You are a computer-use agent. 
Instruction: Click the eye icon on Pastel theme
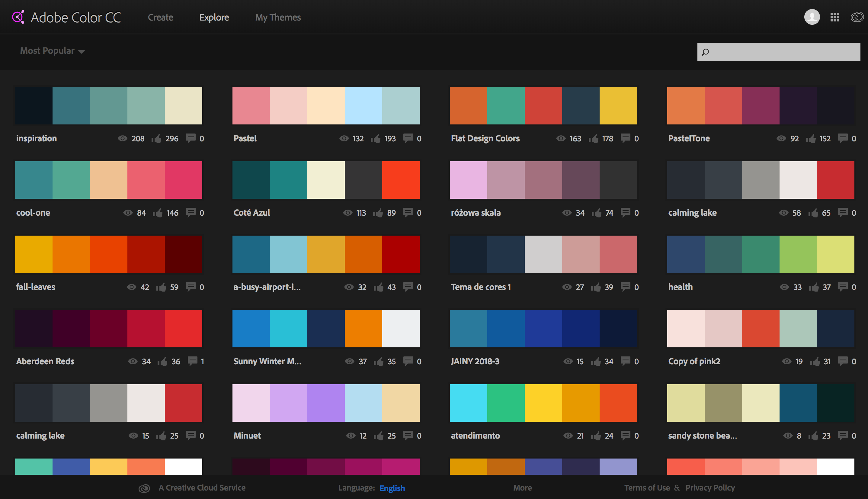pyautogui.click(x=344, y=138)
